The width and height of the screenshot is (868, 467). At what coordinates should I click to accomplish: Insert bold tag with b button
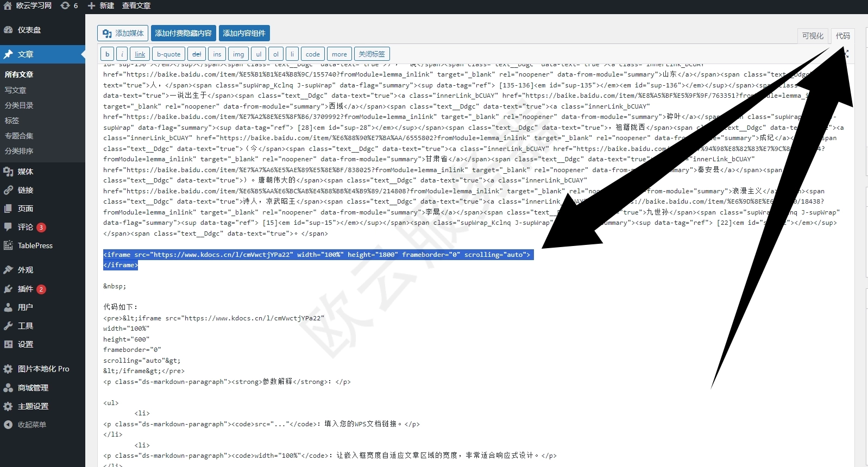(x=107, y=54)
